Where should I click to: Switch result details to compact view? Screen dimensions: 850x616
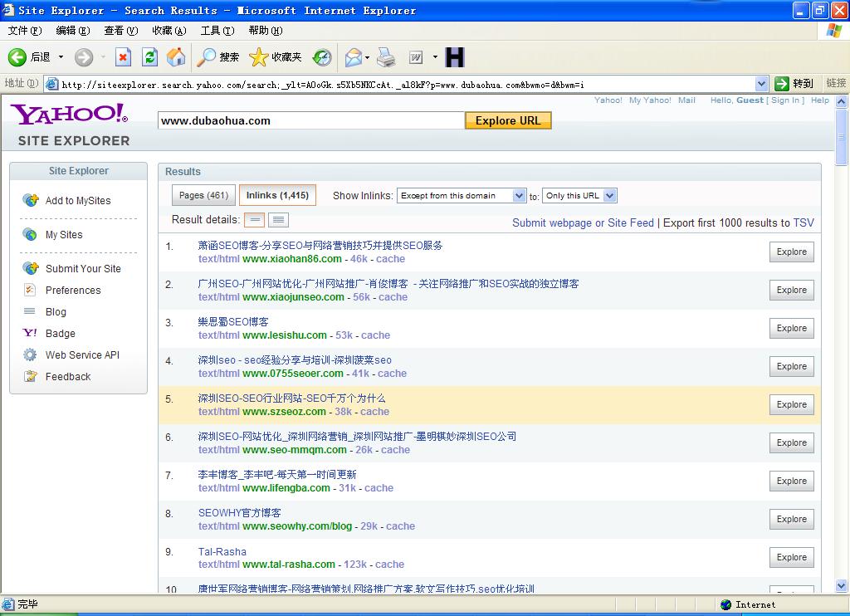[x=255, y=220]
